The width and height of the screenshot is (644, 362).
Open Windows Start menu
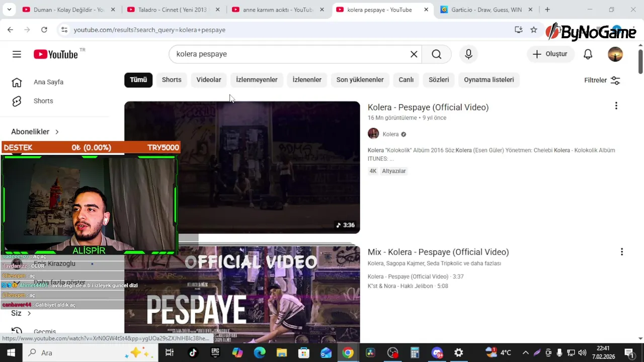pos(11,352)
